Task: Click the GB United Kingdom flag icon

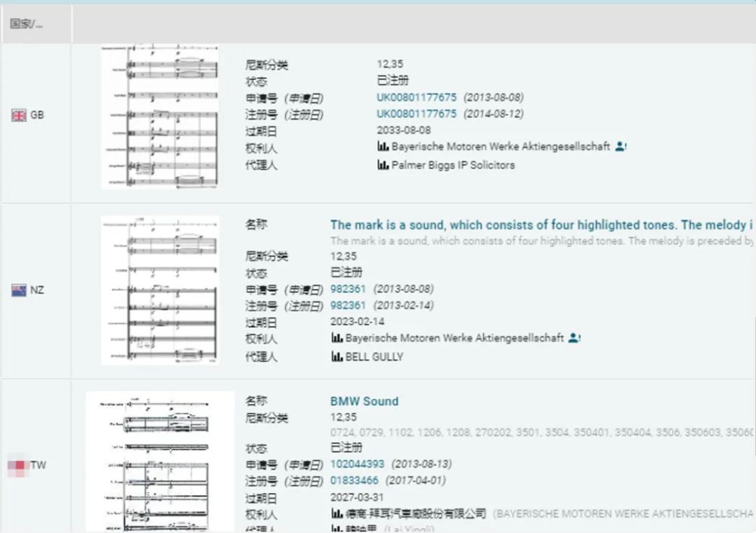Action: pyautogui.click(x=19, y=115)
